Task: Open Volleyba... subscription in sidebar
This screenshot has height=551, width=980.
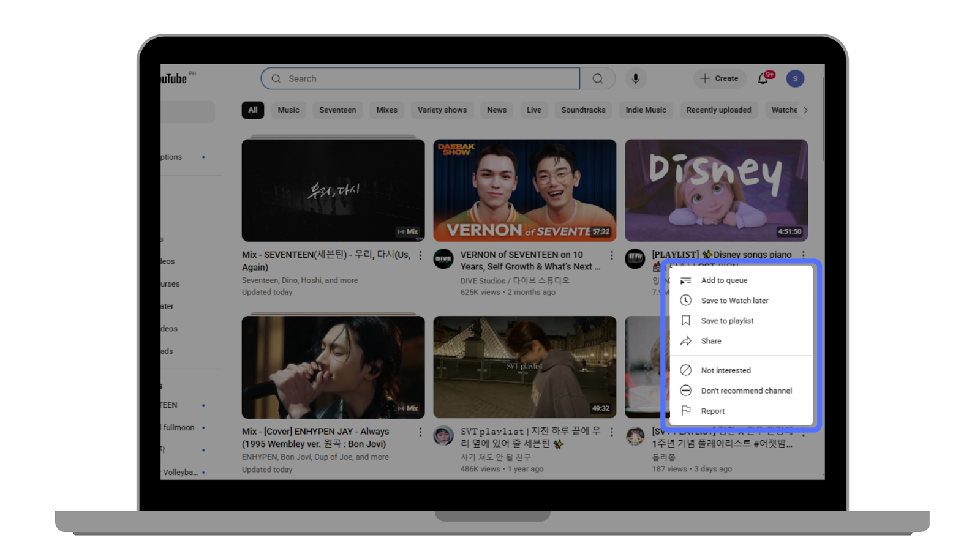Action: 181,472
